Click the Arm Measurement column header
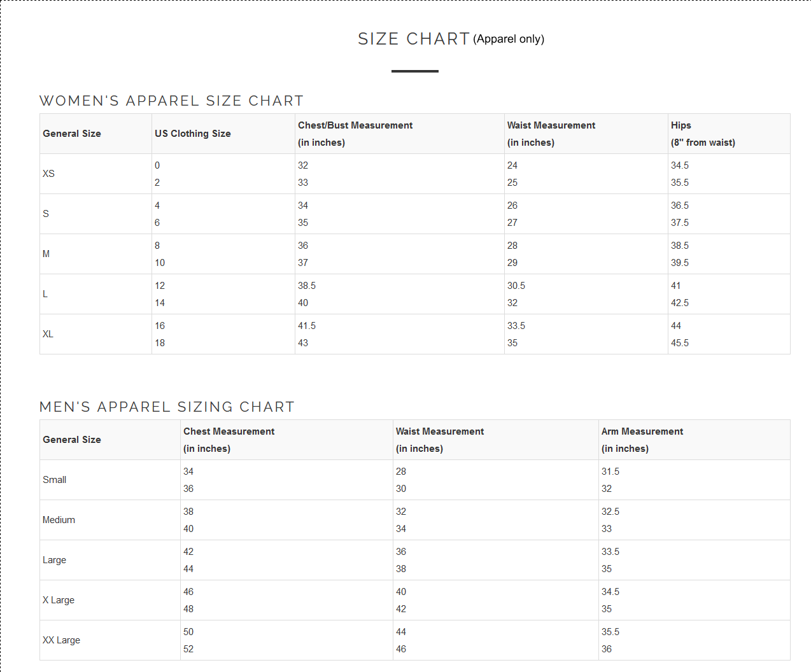Image resolution: width=811 pixels, height=672 pixels. click(x=642, y=431)
